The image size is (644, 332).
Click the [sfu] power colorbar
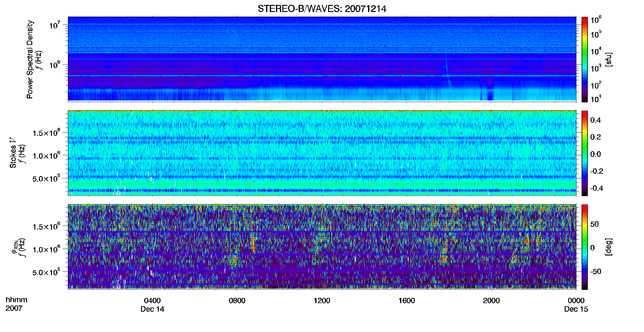click(x=585, y=59)
